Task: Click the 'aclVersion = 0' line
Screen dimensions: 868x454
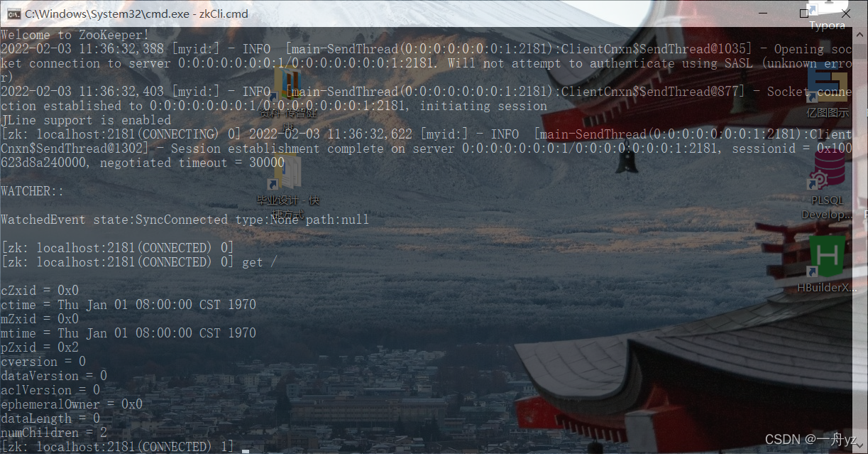Action: (50, 389)
